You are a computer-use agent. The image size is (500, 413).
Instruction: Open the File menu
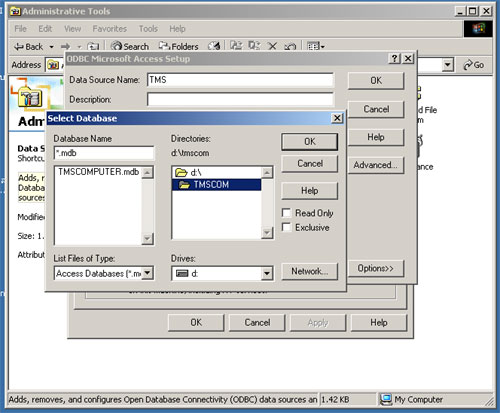pyautogui.click(x=20, y=29)
